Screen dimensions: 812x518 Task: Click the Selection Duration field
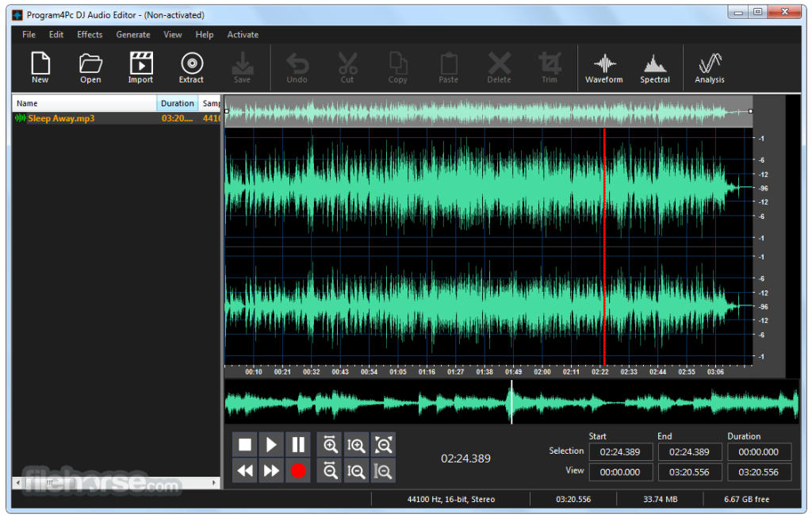[x=759, y=451]
